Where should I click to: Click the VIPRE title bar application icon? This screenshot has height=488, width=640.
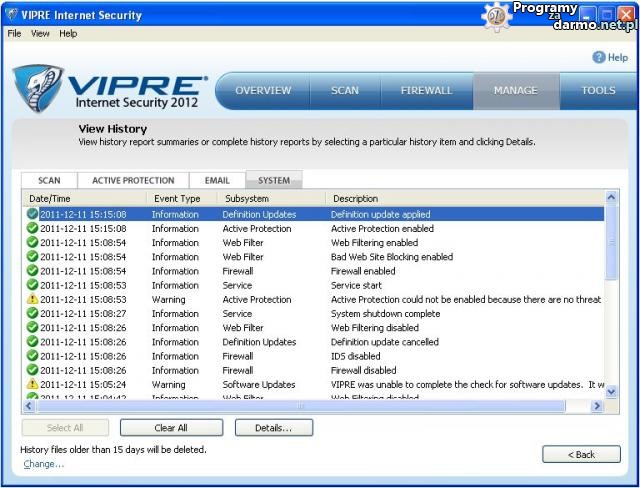pyautogui.click(x=12, y=15)
